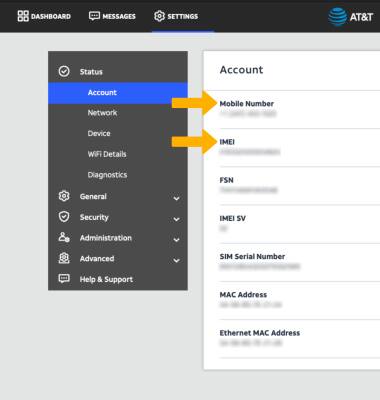Click the blurred FSN value

tap(249, 190)
